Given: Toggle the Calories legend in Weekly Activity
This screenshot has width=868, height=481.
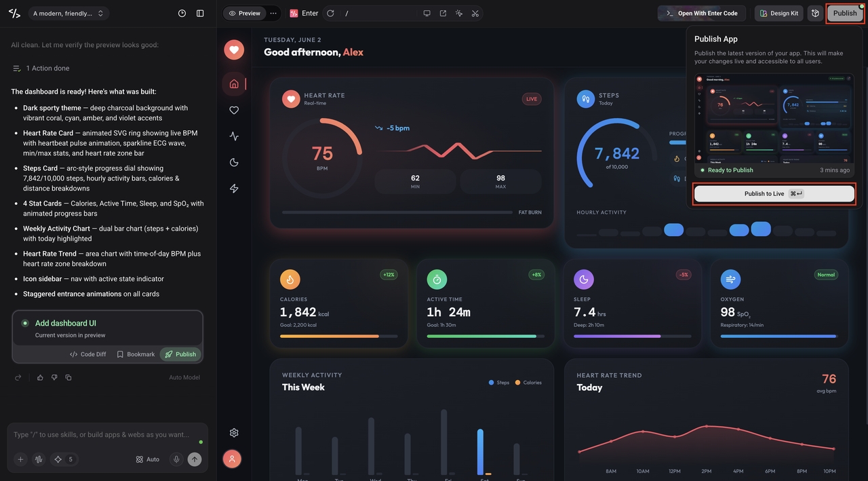Looking at the screenshot, I should [528, 383].
